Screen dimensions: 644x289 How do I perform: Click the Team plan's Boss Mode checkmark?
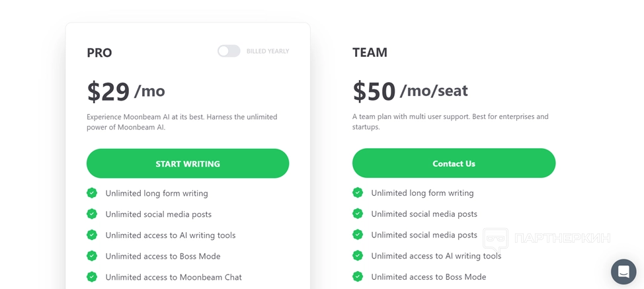click(358, 276)
